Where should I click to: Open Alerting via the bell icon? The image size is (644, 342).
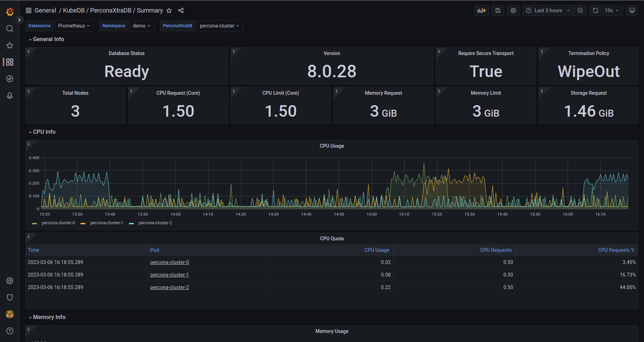tap(10, 95)
